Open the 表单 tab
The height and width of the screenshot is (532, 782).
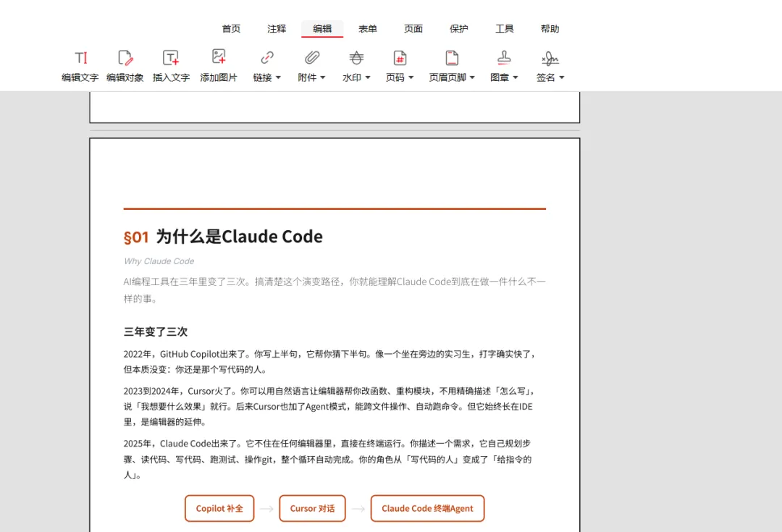tap(368, 29)
